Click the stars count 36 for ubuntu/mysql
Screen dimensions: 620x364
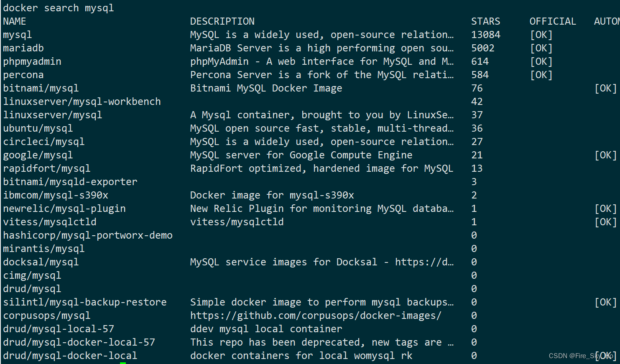[477, 128]
